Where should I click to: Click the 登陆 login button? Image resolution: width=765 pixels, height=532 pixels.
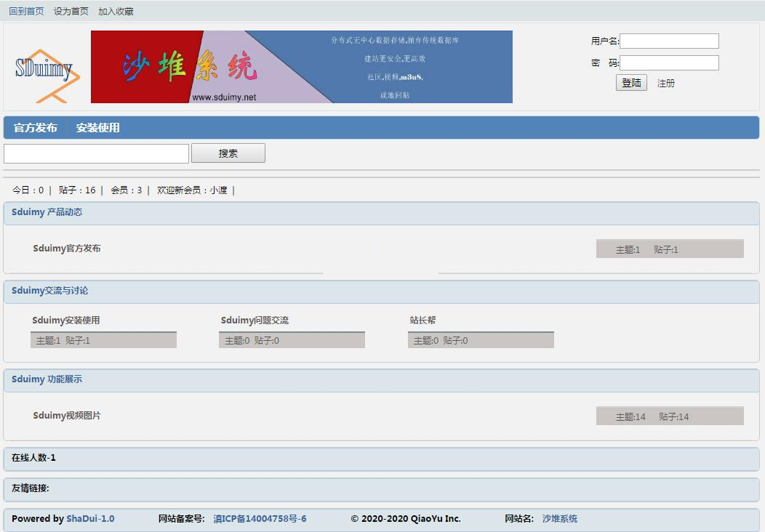[631, 83]
